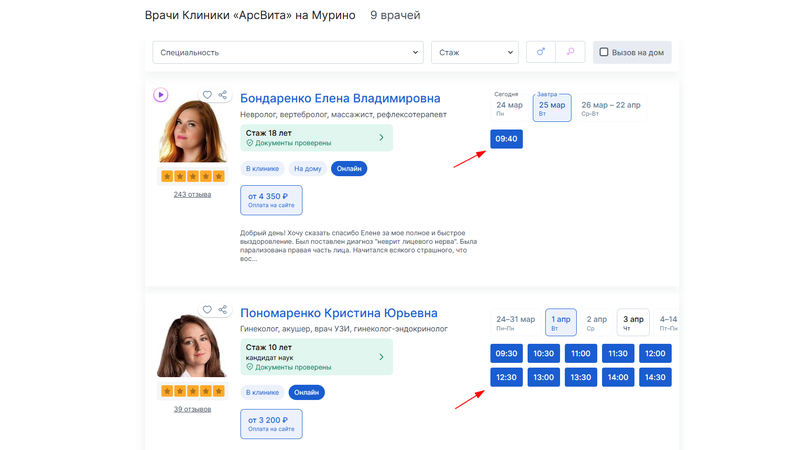Open the 'Специальность' dropdown

coord(288,53)
